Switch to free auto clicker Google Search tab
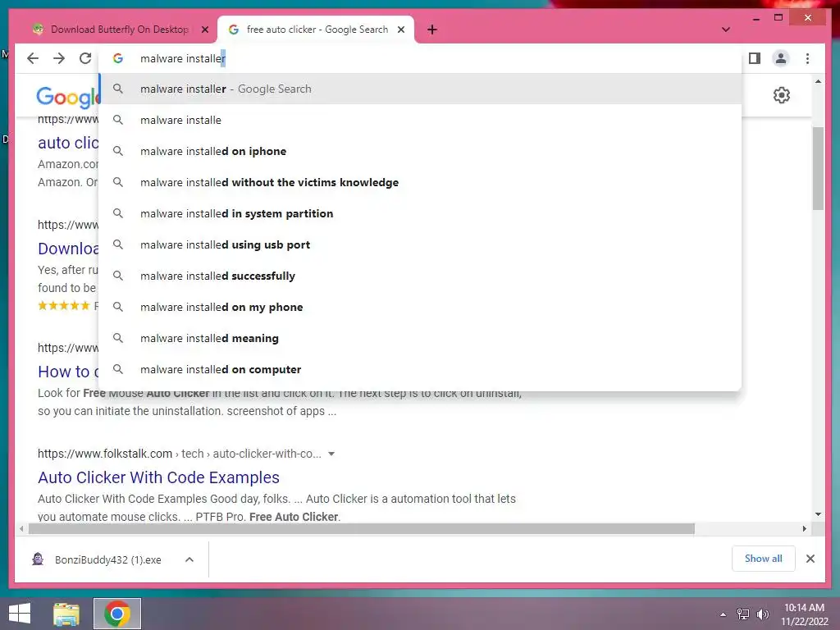The image size is (840, 630). pyautogui.click(x=316, y=30)
